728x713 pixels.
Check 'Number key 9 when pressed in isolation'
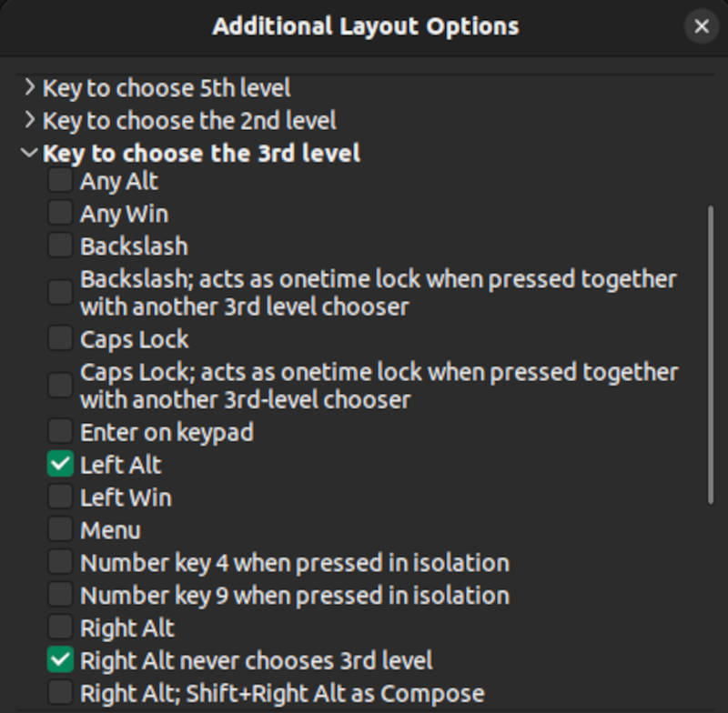(60, 596)
